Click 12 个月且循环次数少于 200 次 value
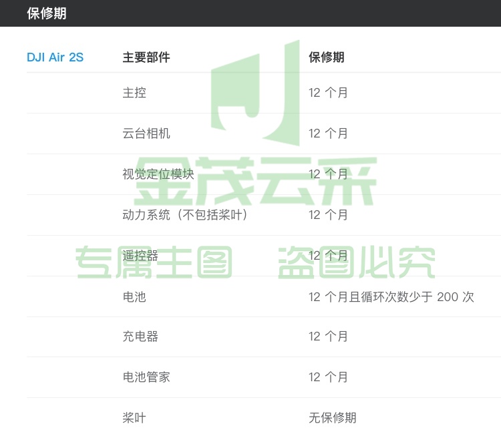 pyautogui.click(x=391, y=297)
